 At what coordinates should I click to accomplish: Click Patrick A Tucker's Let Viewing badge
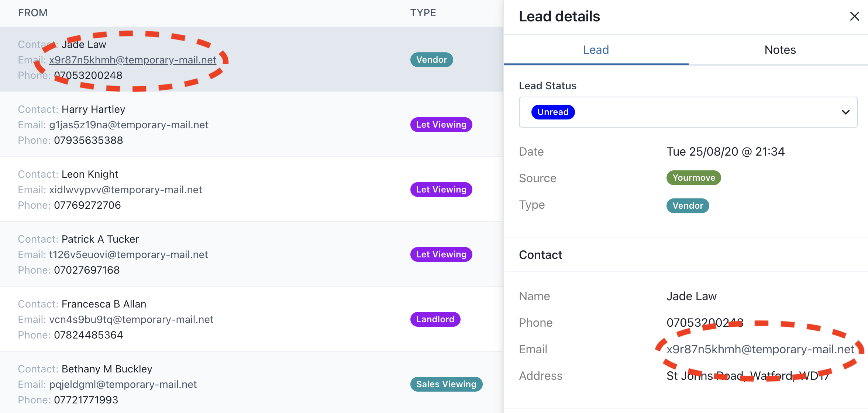[441, 254]
